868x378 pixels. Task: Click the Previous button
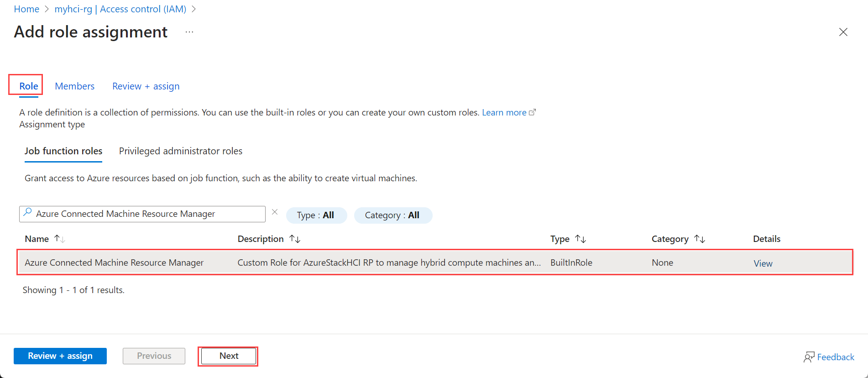154,356
